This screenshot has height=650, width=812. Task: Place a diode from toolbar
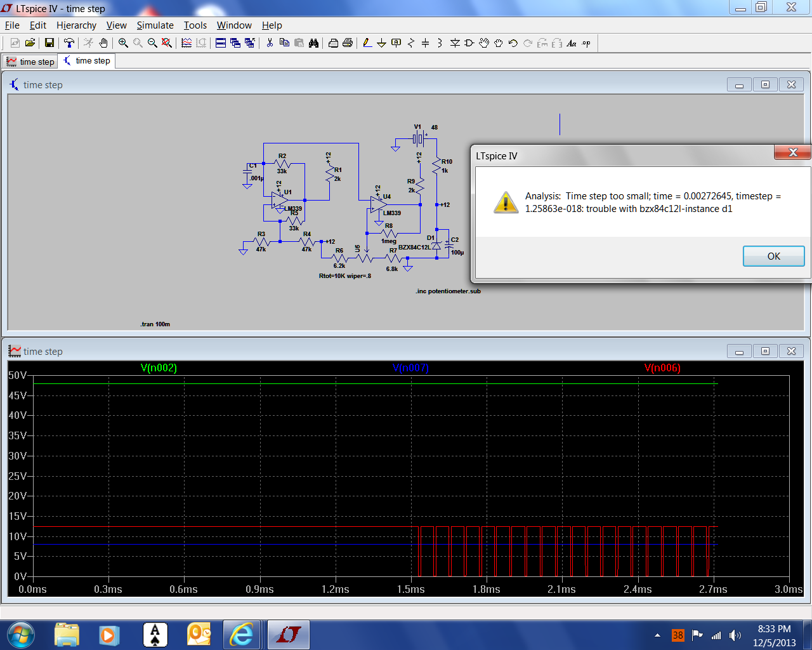[x=455, y=43]
